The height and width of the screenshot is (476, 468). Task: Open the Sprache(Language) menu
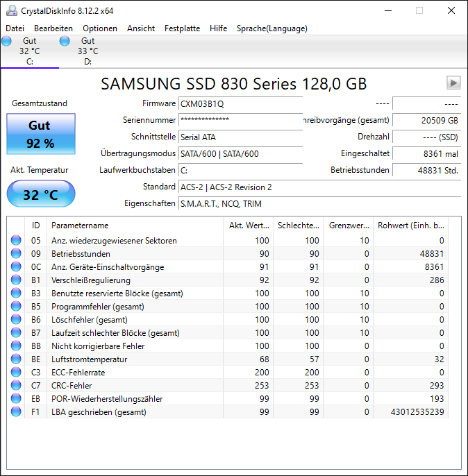coord(272,28)
